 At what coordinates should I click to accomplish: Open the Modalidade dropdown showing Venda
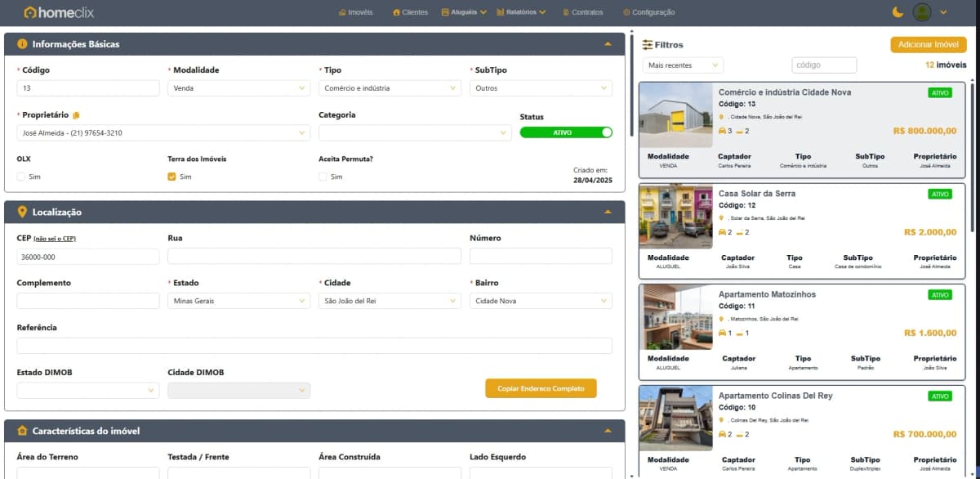(238, 87)
